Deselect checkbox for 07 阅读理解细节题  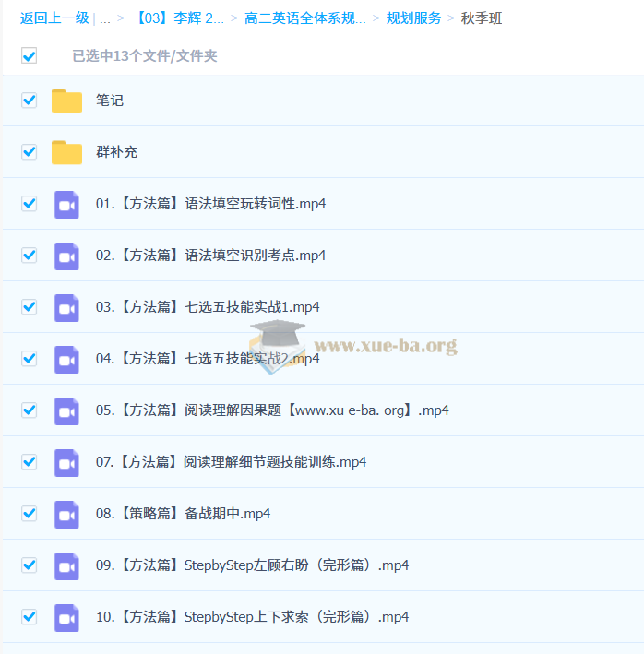click(30, 462)
